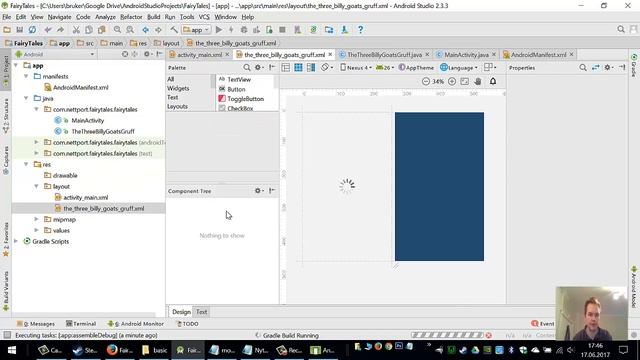This screenshot has height=360, width=640.
Task: Search in the Properties panel
Action: coord(583,68)
